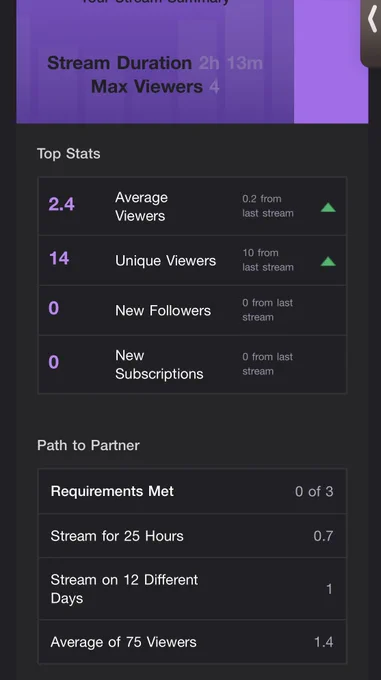Viewport: 381px width, 680px height.
Task: Select the Average of 75 Viewers requirement
Action: [192, 642]
